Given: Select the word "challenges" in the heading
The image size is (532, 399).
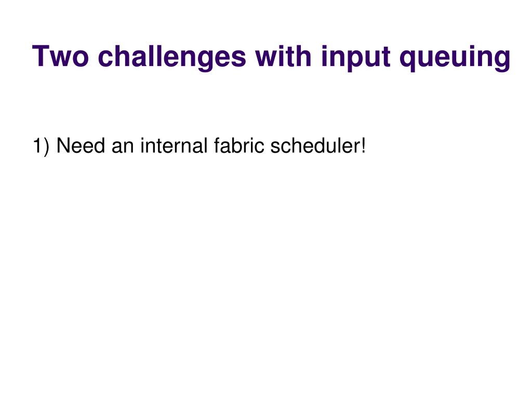Looking at the screenshot, I should (x=172, y=58).
